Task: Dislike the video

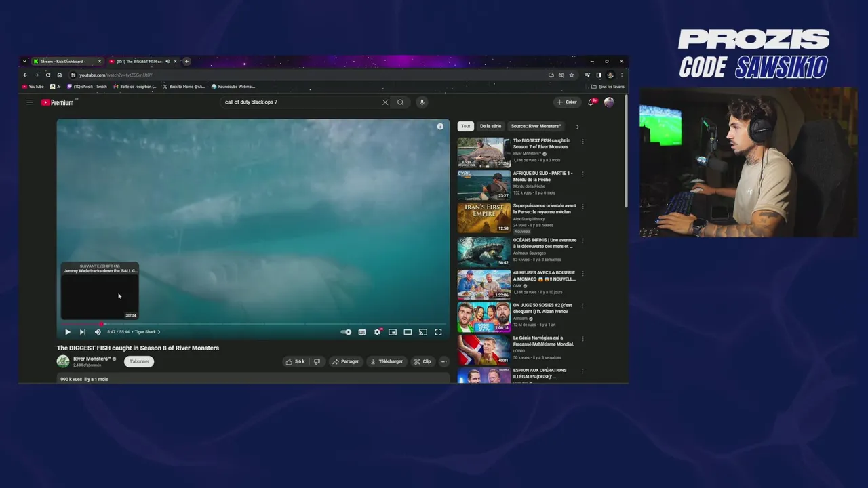Action: 317,361
